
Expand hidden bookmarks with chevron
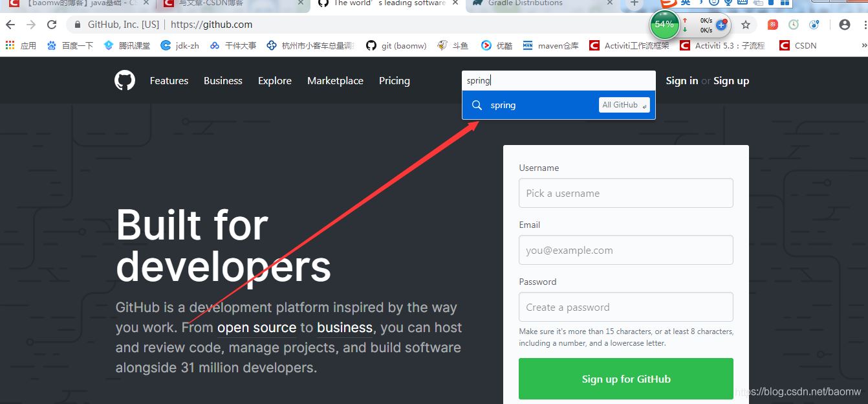(863, 45)
